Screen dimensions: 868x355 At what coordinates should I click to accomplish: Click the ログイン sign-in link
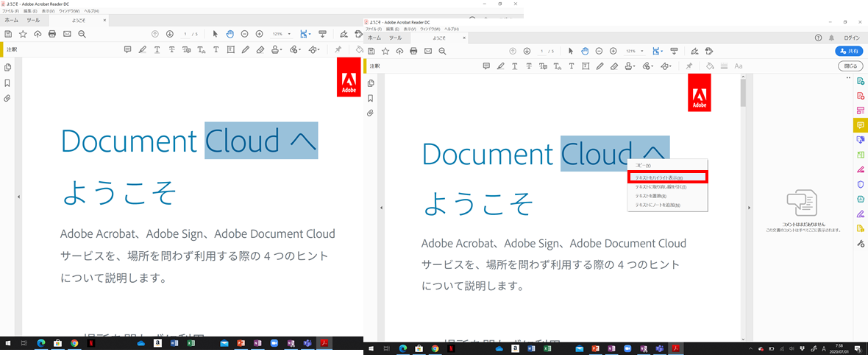click(x=852, y=38)
